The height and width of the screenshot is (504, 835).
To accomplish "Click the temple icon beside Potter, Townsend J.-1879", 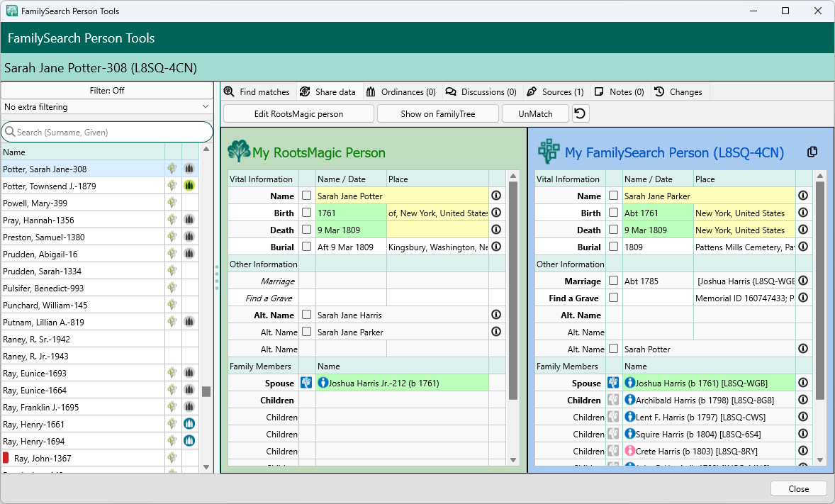I will click(x=189, y=186).
